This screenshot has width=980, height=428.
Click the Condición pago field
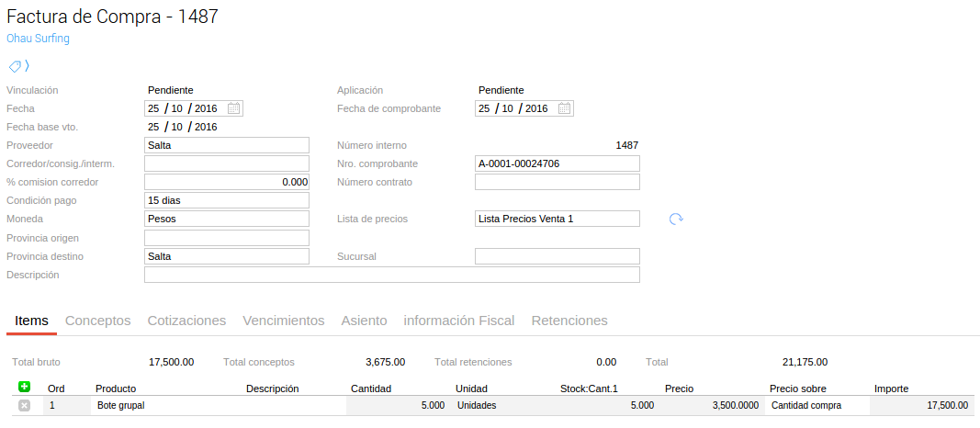coord(227,200)
